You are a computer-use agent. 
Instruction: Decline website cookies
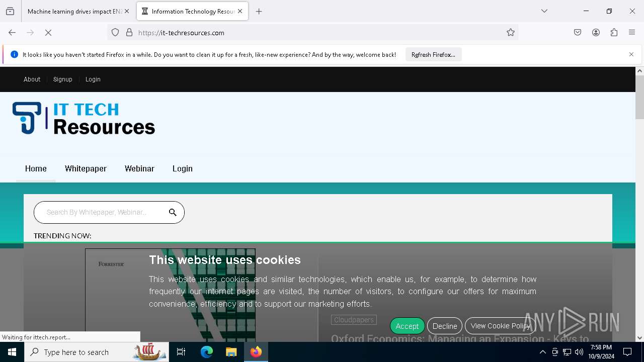pos(445,326)
